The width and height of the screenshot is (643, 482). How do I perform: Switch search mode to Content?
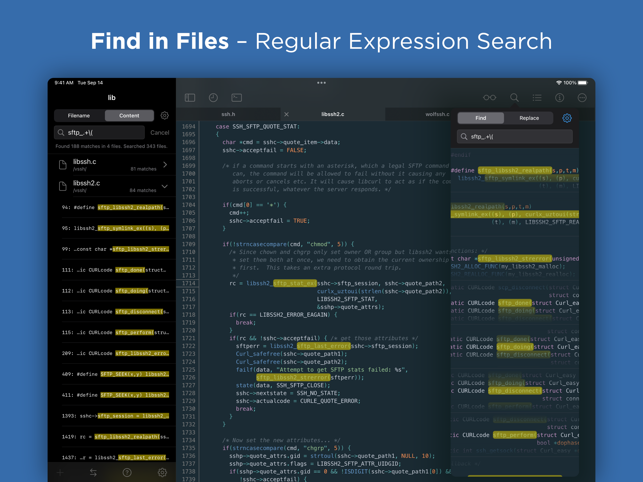click(x=129, y=116)
